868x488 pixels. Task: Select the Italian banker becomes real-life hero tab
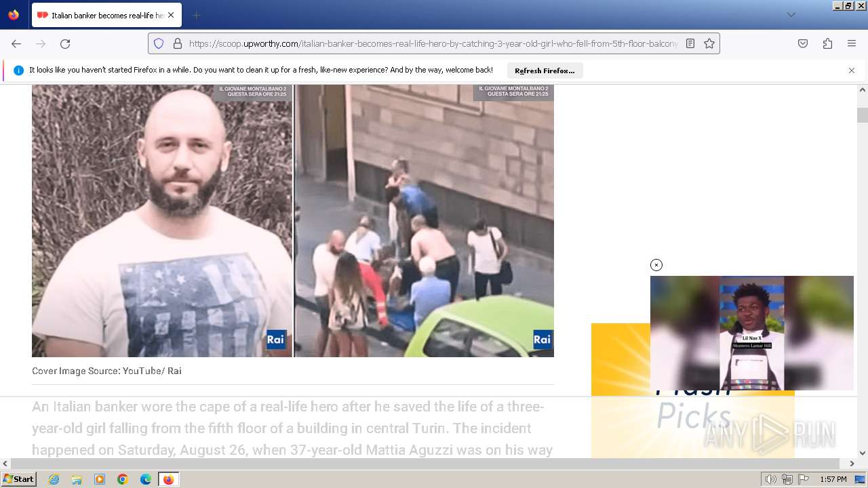tap(106, 15)
